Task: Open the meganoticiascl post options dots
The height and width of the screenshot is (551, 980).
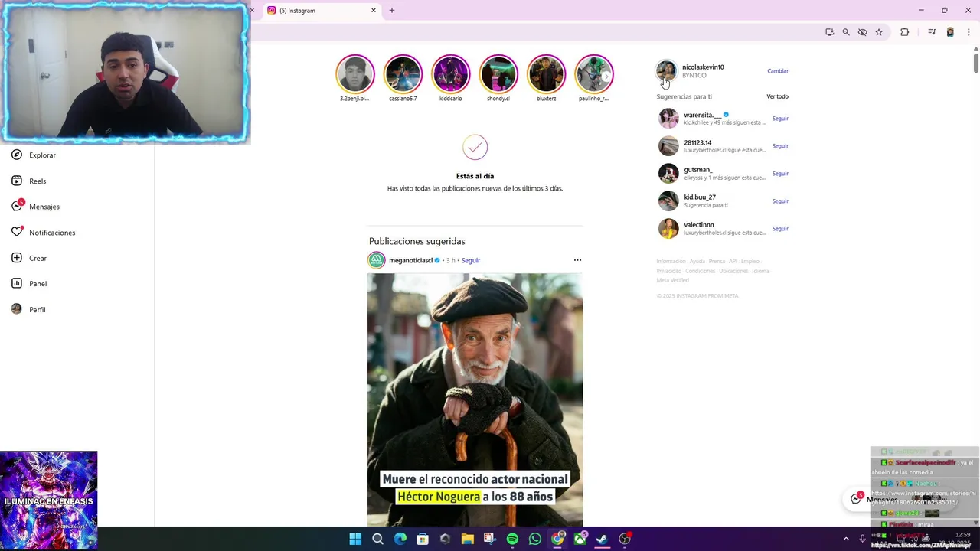Action: (577, 260)
